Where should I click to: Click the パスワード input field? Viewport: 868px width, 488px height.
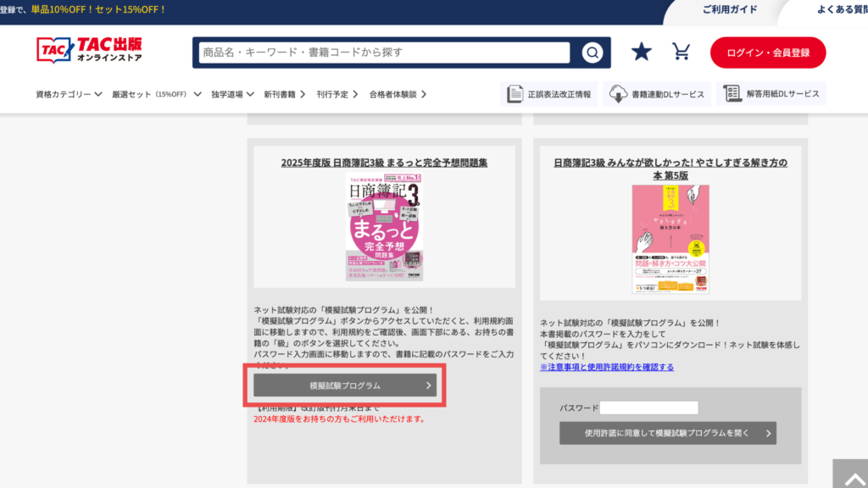(648, 408)
